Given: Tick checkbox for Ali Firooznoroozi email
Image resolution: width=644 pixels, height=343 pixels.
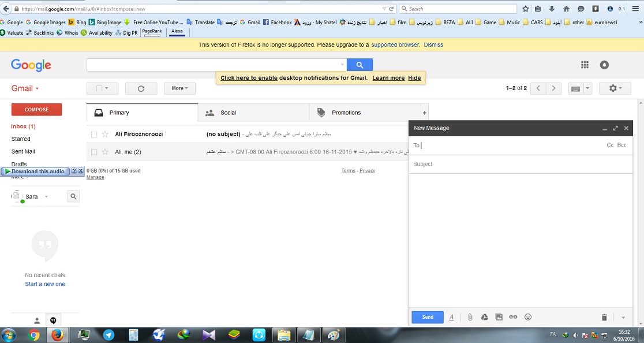Looking at the screenshot, I should pyautogui.click(x=94, y=135).
